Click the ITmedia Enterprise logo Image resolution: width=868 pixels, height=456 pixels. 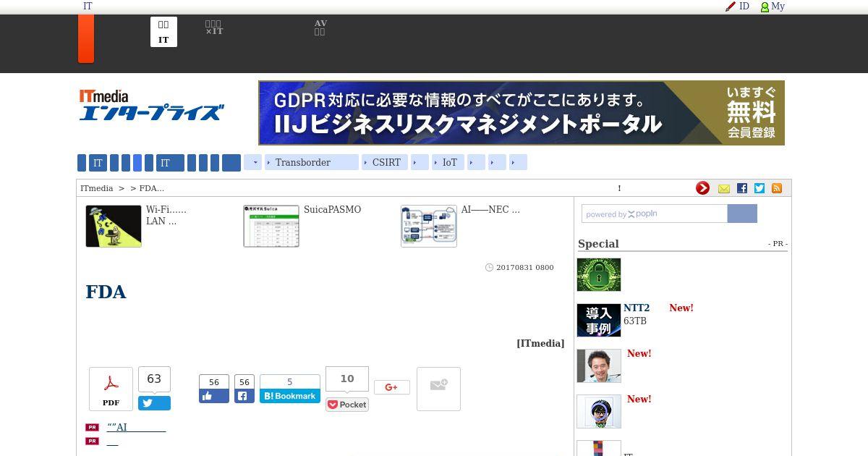coord(151,105)
